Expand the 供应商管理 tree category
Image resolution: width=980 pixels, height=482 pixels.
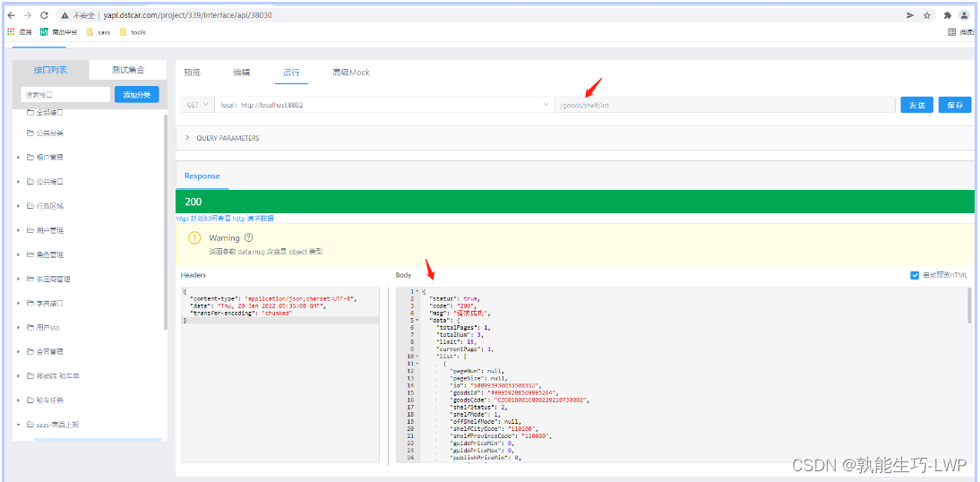(x=18, y=279)
